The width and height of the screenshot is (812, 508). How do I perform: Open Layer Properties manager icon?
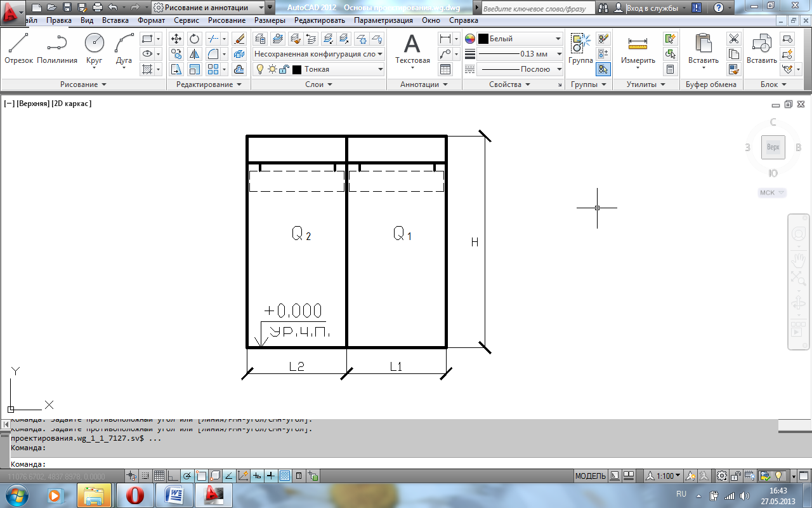(x=261, y=39)
